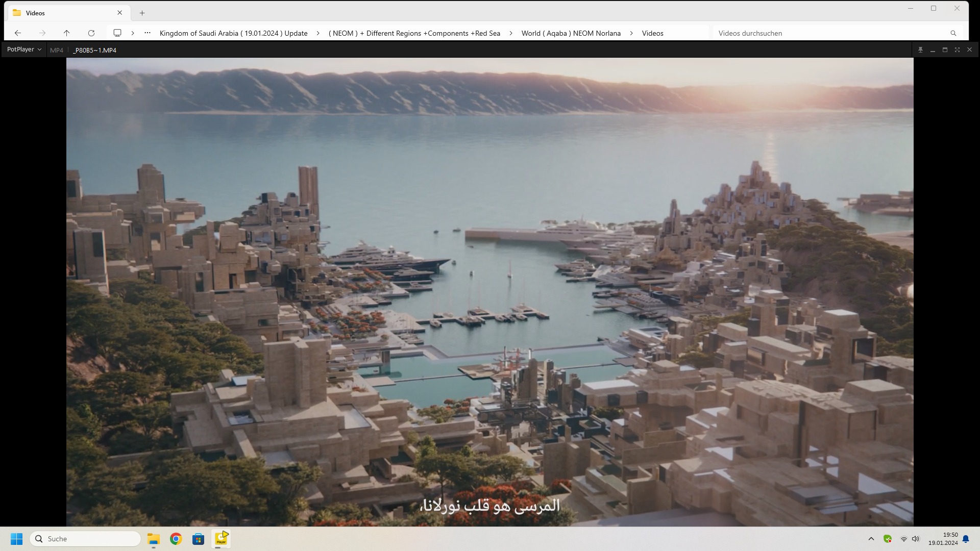Open the clock and calendar showing 19:50
Image resolution: width=980 pixels, height=551 pixels.
[x=943, y=539]
